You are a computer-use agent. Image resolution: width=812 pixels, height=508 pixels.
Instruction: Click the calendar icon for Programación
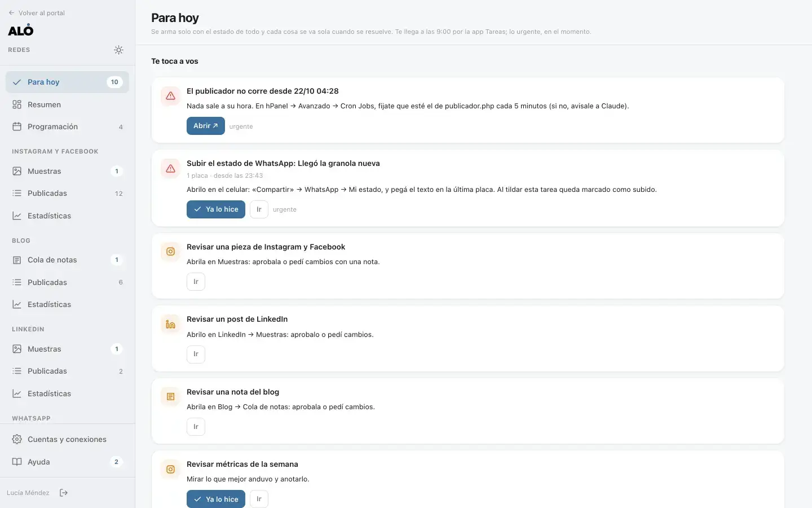(x=17, y=126)
